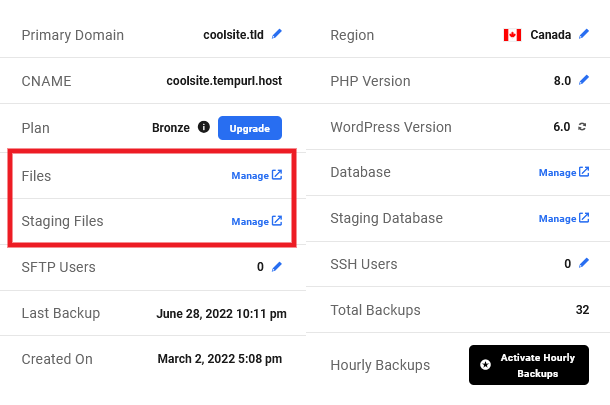Click the Staging Files label
Image resolution: width=610 pixels, height=405 pixels.
coord(62,221)
